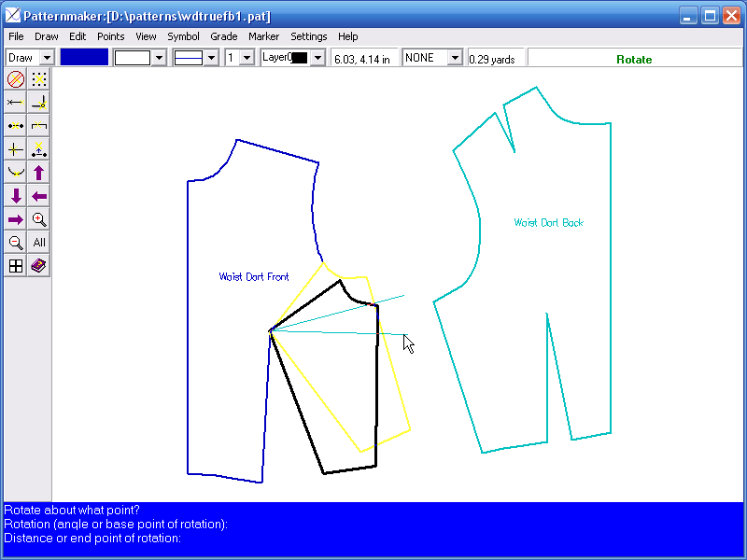Open the Points menu
The height and width of the screenshot is (560, 747).
(x=110, y=36)
